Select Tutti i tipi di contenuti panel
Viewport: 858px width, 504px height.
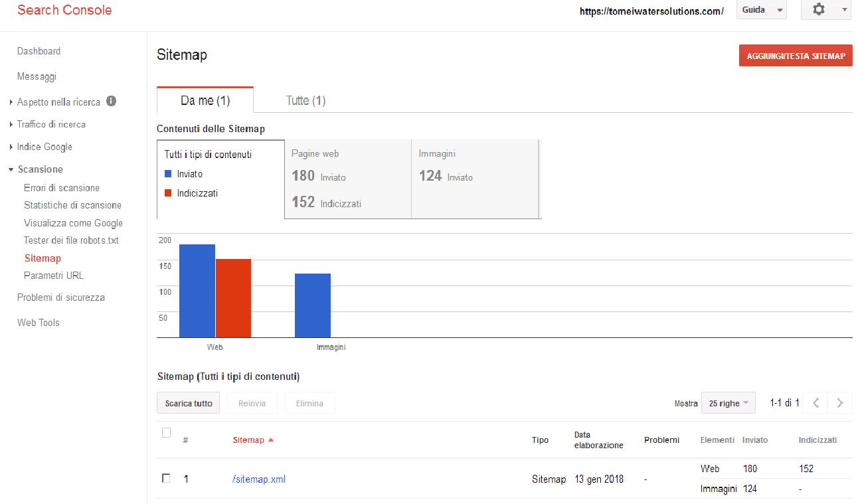tap(220, 179)
